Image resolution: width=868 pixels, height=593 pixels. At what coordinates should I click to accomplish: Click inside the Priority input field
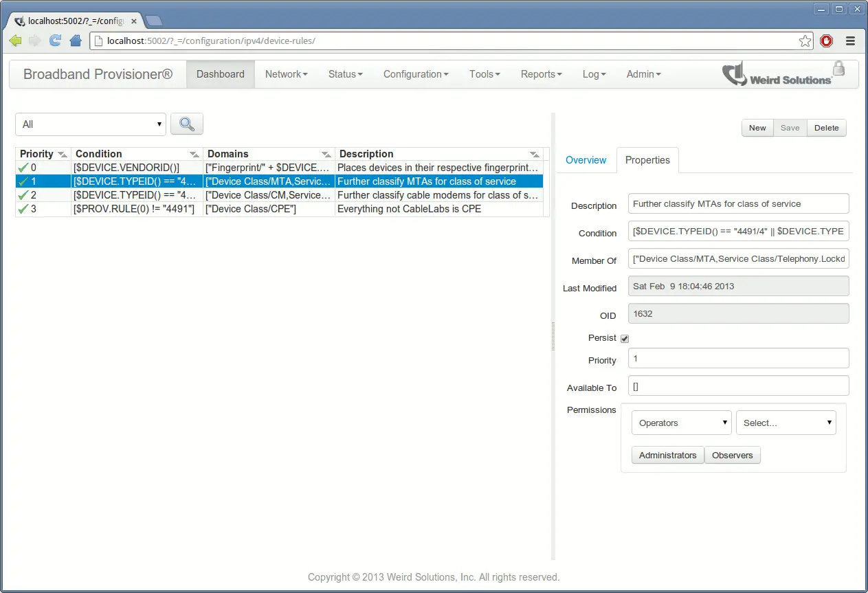738,358
